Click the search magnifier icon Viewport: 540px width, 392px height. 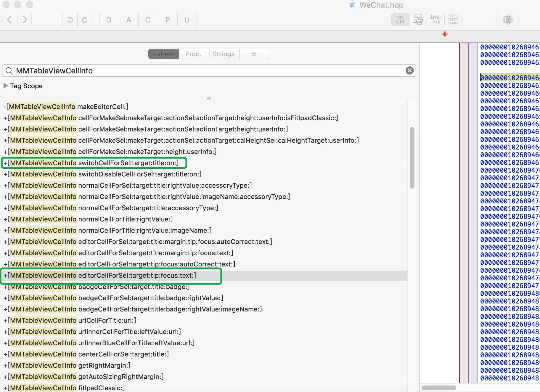[9, 71]
